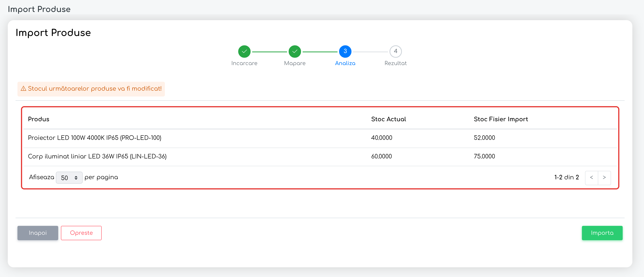This screenshot has height=277, width=644.
Task: Click the warning triangle icon in alert
Action: [x=23, y=89]
